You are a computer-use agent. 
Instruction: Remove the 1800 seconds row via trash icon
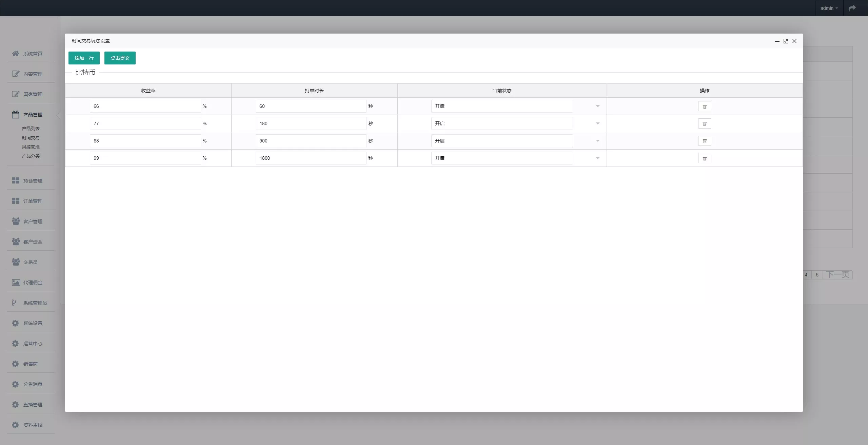point(704,158)
